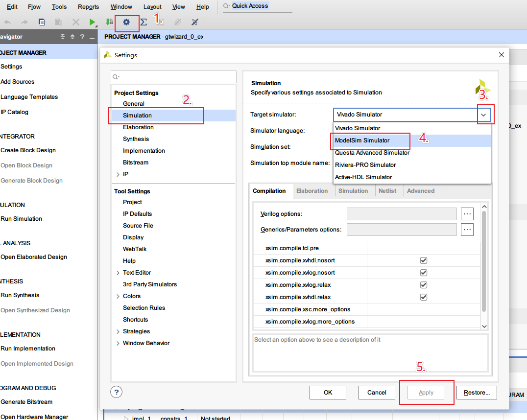Switch to the Advanced tab
527x420 pixels.
click(421, 191)
